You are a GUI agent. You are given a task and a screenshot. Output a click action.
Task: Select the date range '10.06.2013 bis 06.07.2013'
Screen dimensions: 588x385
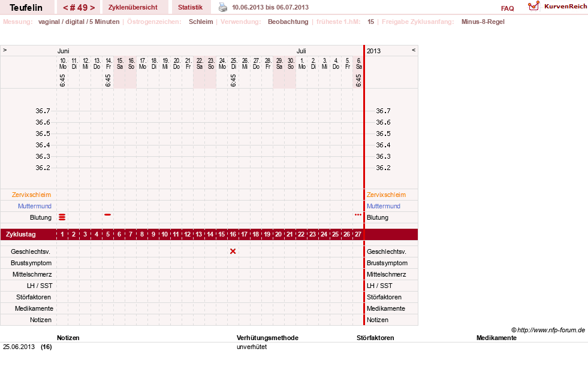270,8
